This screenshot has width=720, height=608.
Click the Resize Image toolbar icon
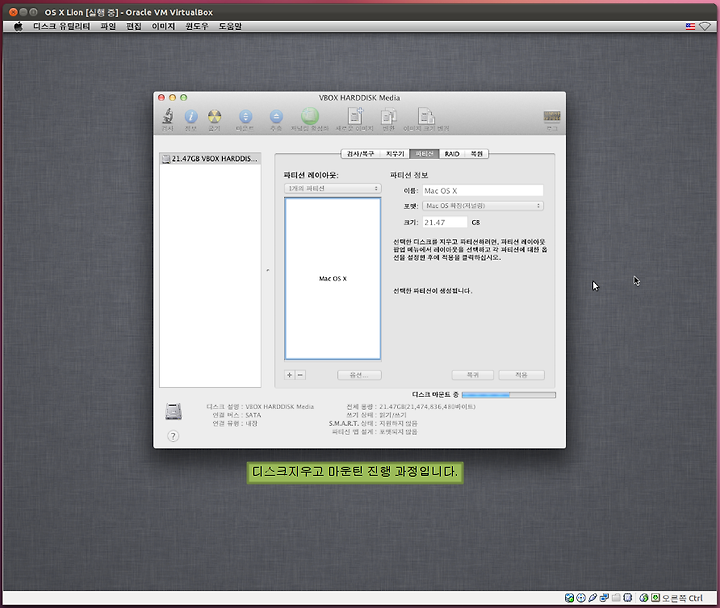[426, 116]
